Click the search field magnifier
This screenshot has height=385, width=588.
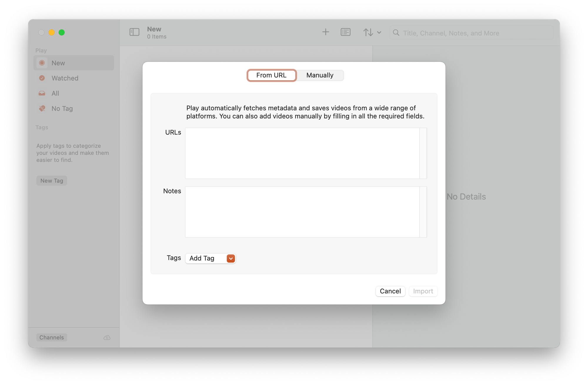396,33
